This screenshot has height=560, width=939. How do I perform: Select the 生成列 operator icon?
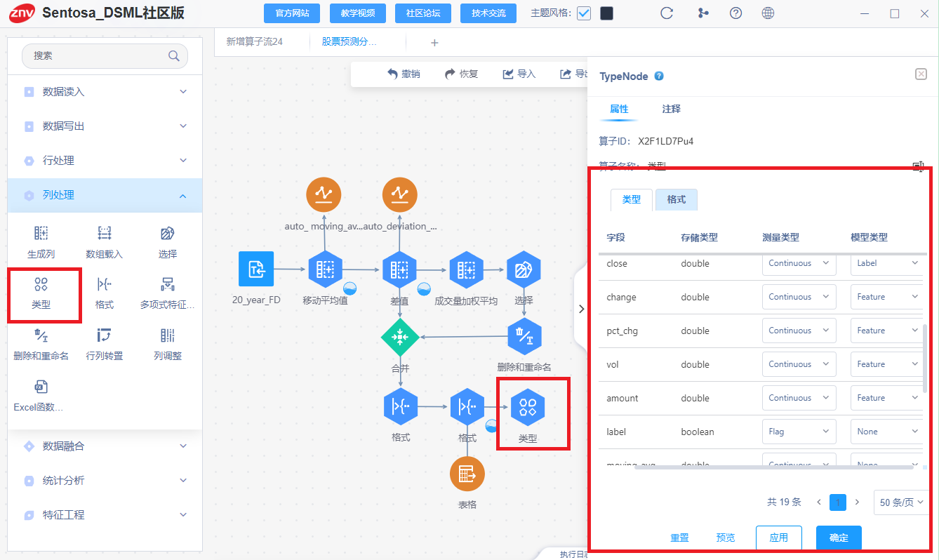(x=41, y=234)
